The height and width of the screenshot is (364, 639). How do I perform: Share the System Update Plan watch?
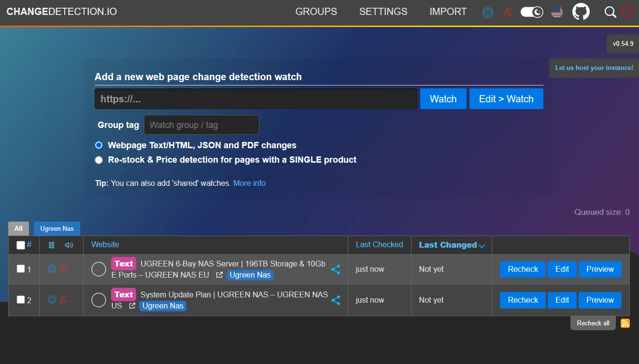tap(336, 300)
